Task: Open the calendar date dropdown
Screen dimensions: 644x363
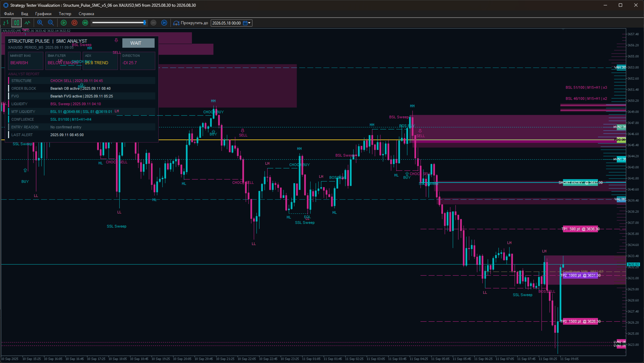Action: pos(247,23)
